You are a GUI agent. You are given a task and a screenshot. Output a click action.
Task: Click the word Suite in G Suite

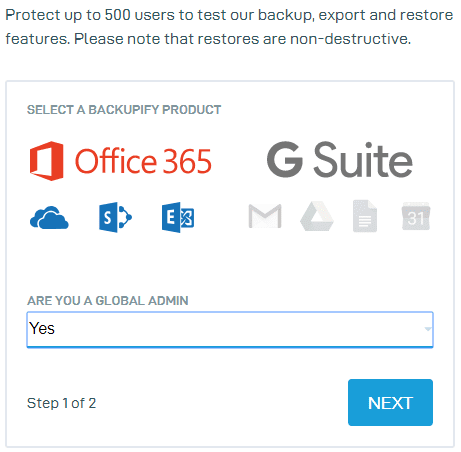[363, 160]
